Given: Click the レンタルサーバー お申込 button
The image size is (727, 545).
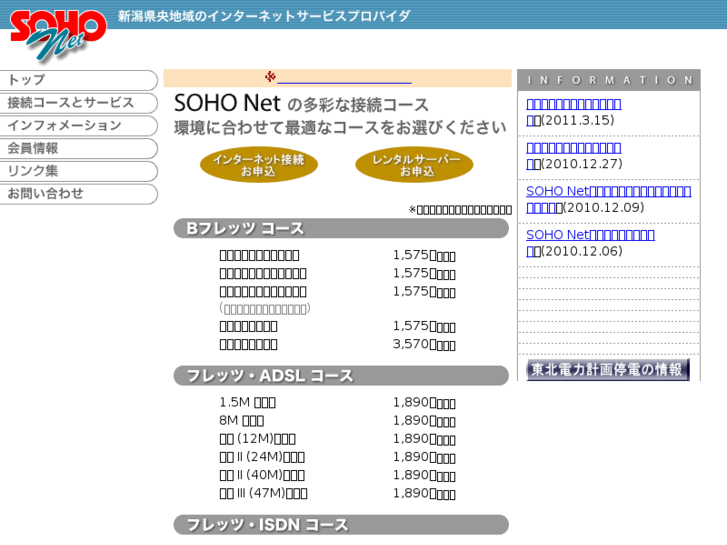Looking at the screenshot, I should tap(415, 166).
